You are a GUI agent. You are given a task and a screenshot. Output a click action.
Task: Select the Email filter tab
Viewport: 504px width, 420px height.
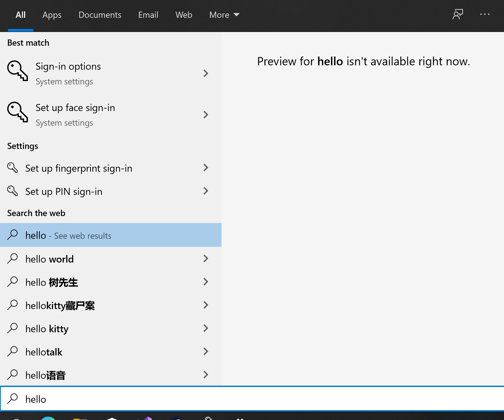(148, 15)
